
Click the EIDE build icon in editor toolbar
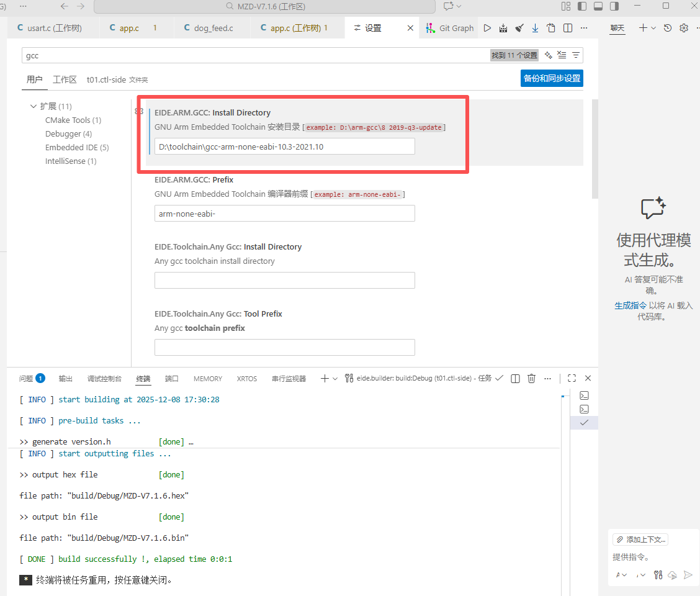503,28
